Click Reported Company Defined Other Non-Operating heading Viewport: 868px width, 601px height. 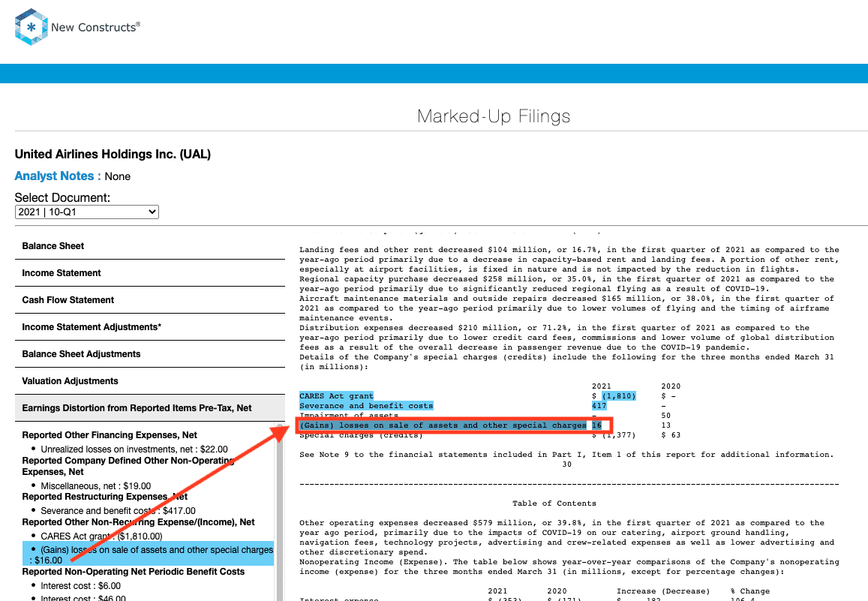(x=128, y=466)
